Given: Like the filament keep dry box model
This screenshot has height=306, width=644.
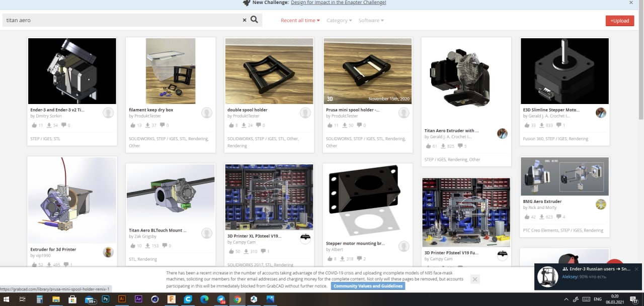Looking at the screenshot, I should (132, 125).
